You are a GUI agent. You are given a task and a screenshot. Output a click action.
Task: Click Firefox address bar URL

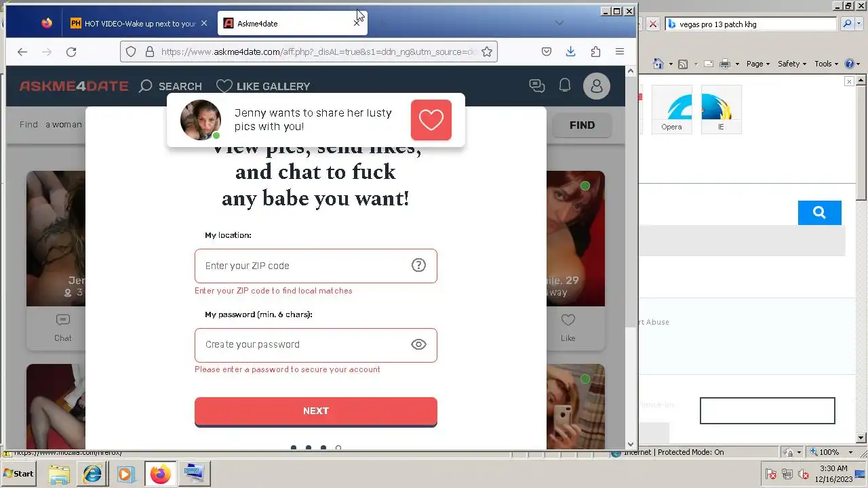[x=317, y=52]
